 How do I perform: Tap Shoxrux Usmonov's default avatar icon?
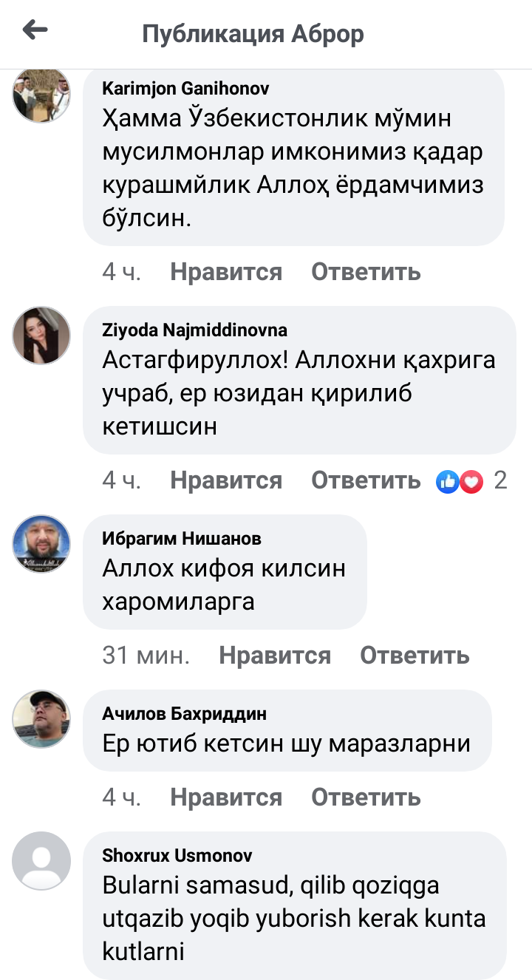click(x=41, y=861)
